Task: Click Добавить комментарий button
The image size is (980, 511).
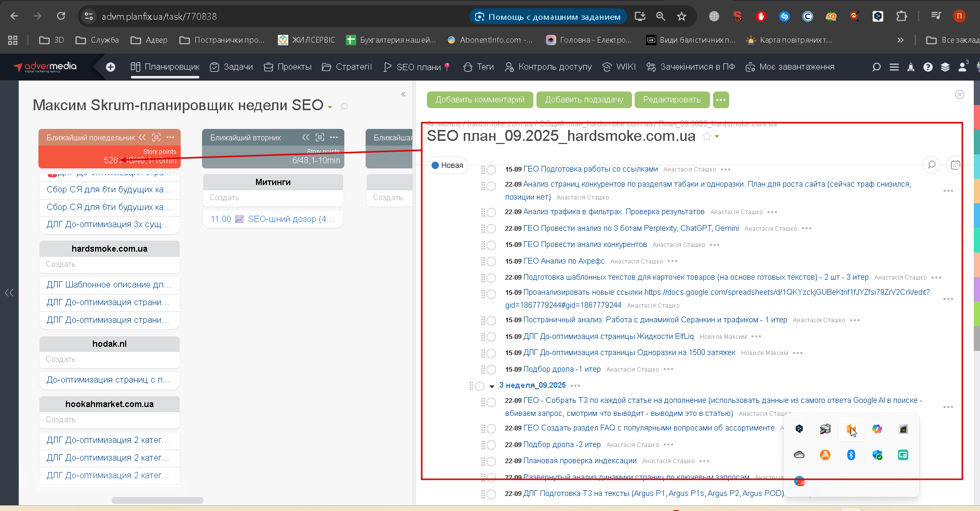Action: 480,100
